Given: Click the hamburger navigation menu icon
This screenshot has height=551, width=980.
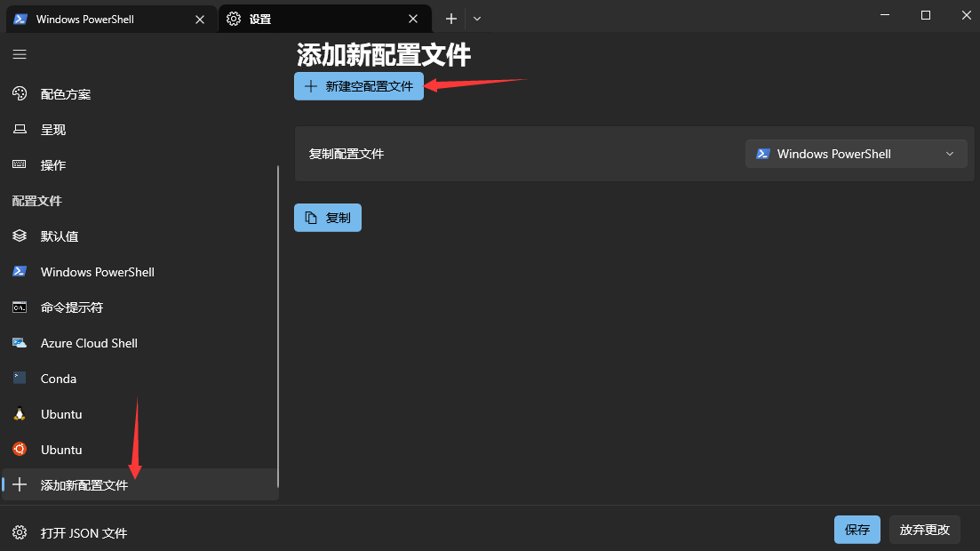Looking at the screenshot, I should coord(20,55).
